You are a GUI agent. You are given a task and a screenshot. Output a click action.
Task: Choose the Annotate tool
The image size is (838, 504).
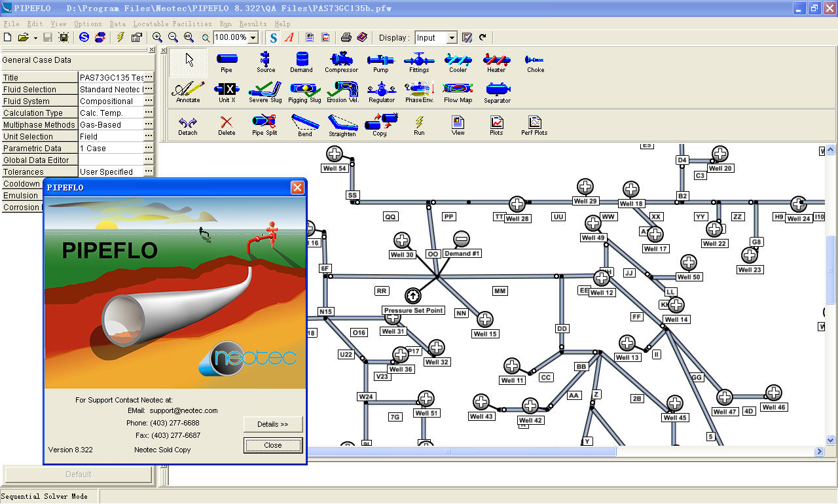click(x=189, y=92)
